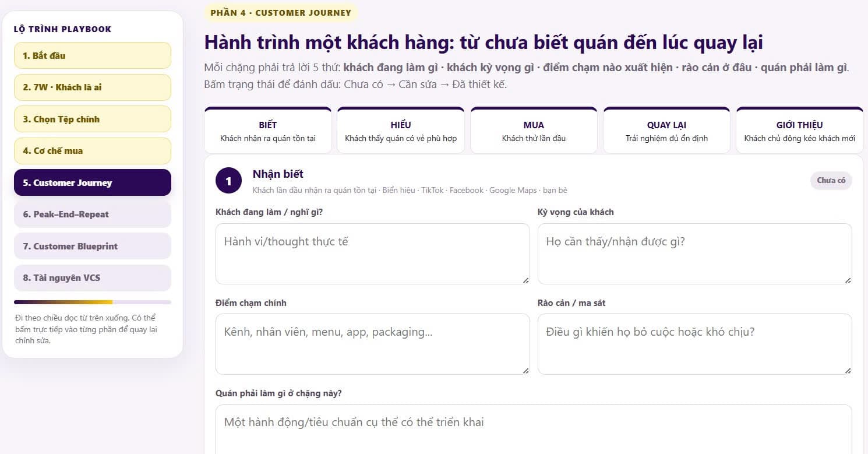
Task: Go to 8. Tài nguyên VCS
Action: [93, 278]
